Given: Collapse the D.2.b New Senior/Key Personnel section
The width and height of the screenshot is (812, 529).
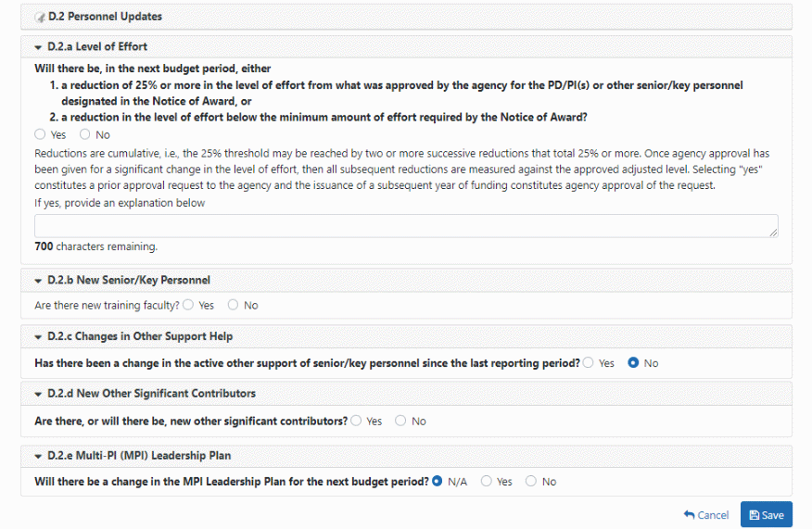Looking at the screenshot, I should pyautogui.click(x=38, y=280).
